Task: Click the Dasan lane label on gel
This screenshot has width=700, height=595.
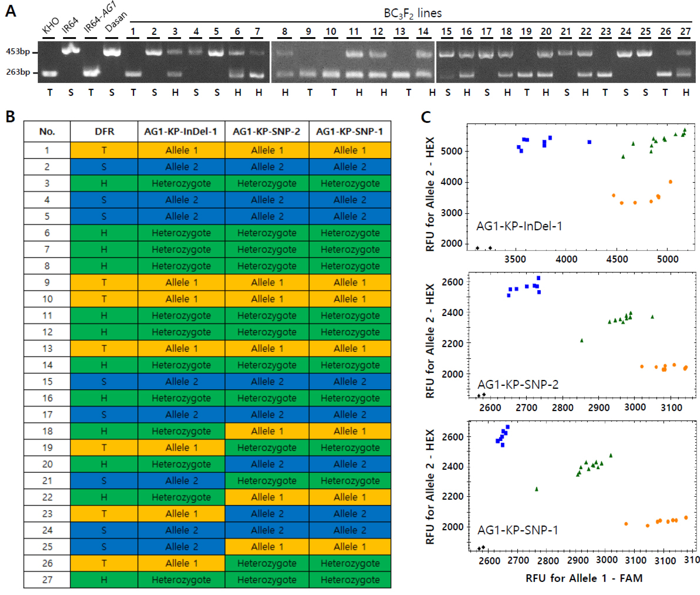Action: click(115, 22)
